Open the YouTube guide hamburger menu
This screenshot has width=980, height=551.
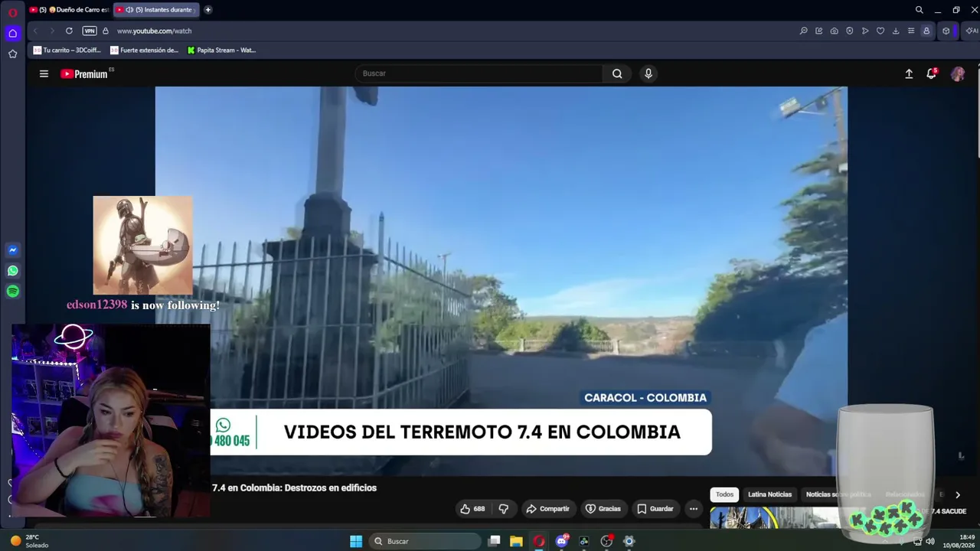(x=44, y=73)
